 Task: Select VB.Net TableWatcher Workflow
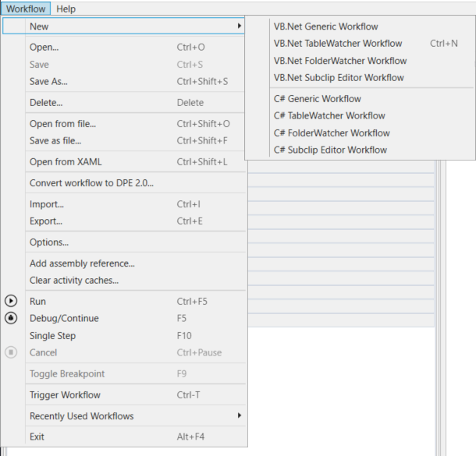[338, 44]
